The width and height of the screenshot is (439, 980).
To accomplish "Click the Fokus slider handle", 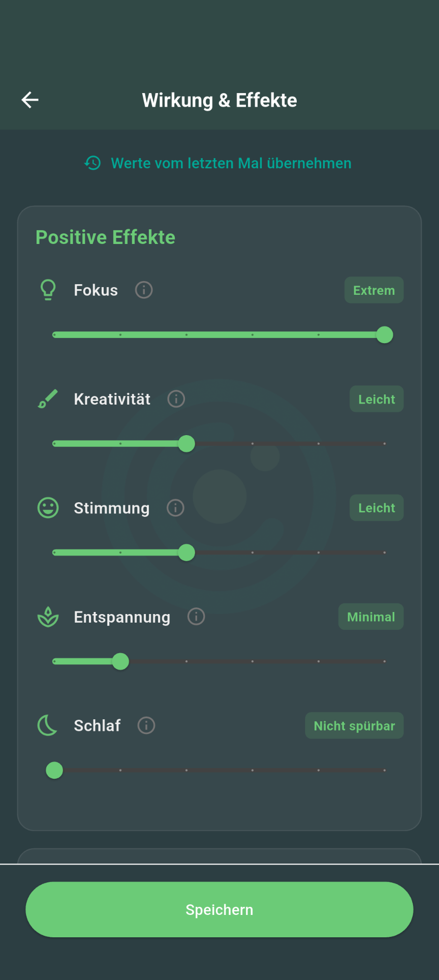I will [385, 335].
